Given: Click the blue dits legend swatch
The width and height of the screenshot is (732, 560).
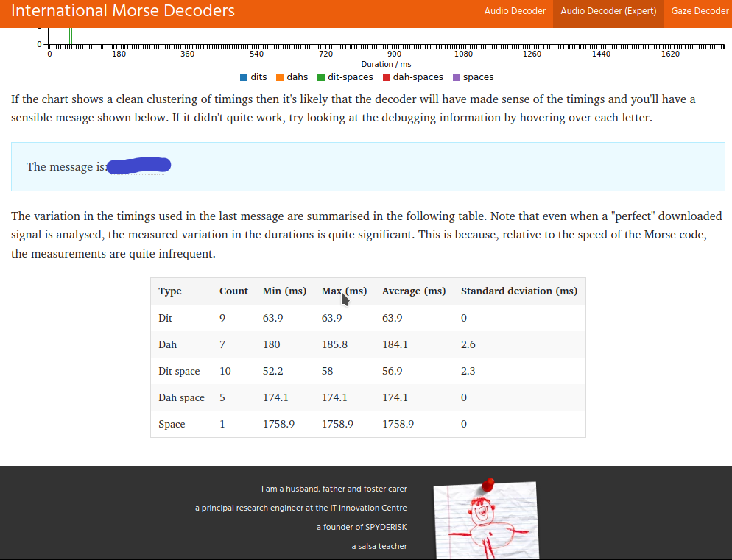Looking at the screenshot, I should (x=244, y=77).
